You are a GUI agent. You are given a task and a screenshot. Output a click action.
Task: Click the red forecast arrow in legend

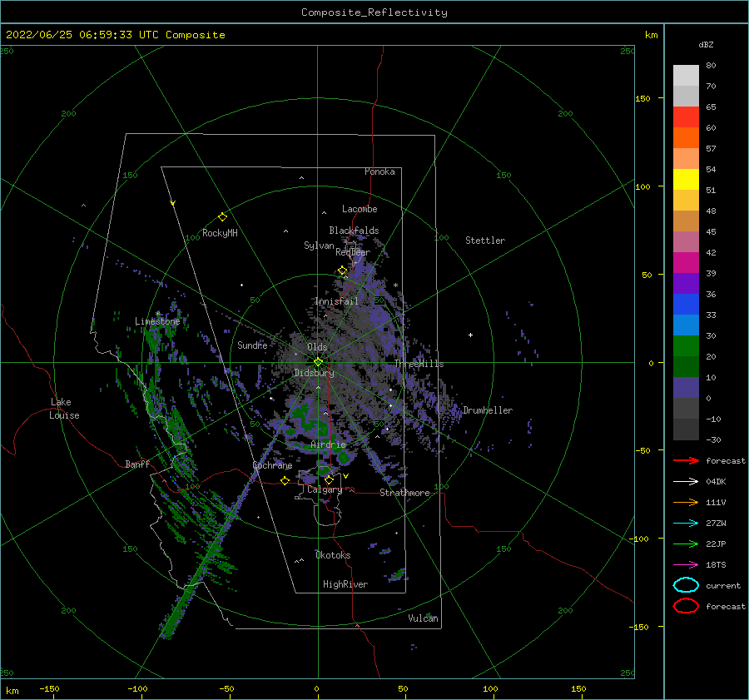686,460
